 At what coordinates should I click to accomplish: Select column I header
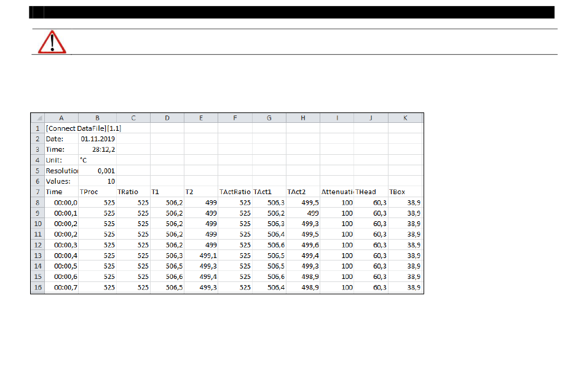(x=337, y=118)
